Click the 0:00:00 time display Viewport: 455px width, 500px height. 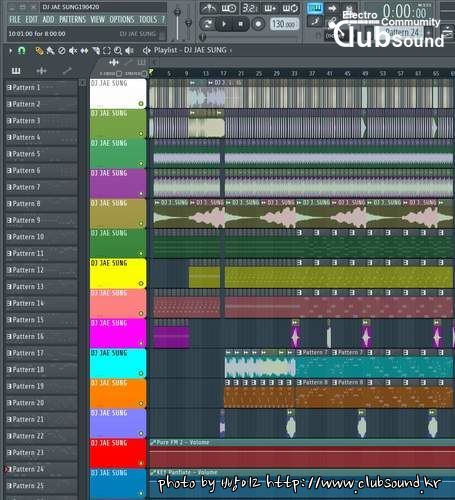[x=404, y=11]
